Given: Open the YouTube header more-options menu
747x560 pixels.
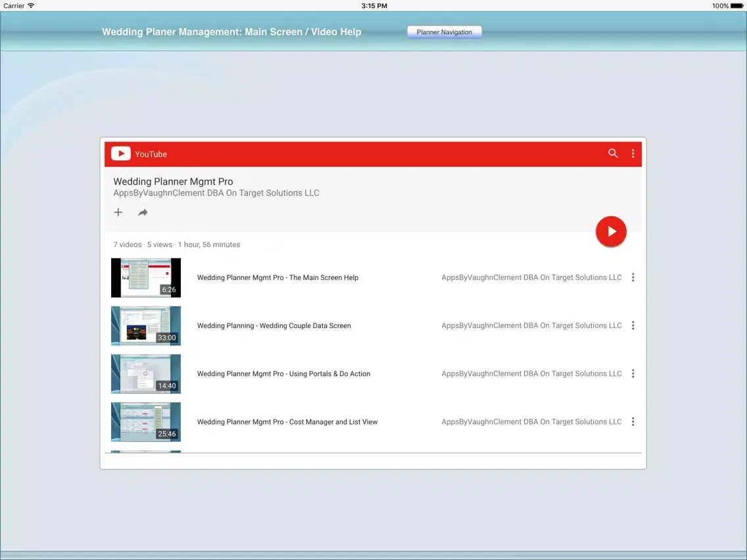Looking at the screenshot, I should tap(633, 153).
